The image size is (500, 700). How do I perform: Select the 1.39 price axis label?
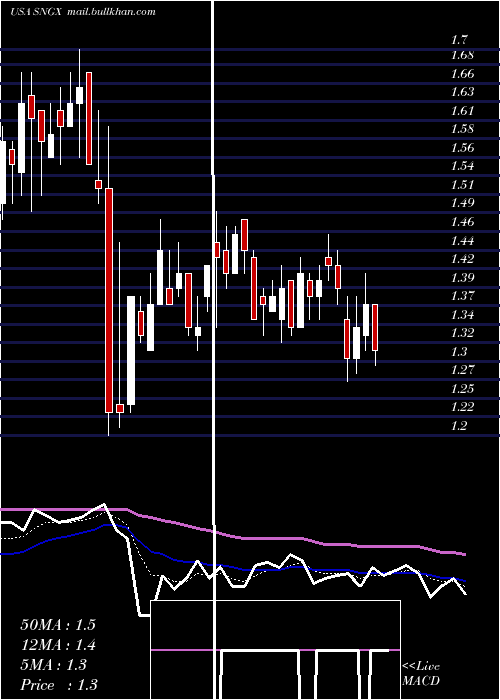pyautogui.click(x=462, y=278)
